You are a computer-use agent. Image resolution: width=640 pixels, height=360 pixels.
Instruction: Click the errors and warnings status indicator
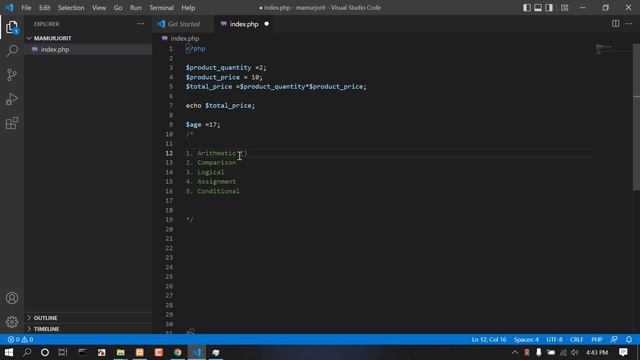20,340
